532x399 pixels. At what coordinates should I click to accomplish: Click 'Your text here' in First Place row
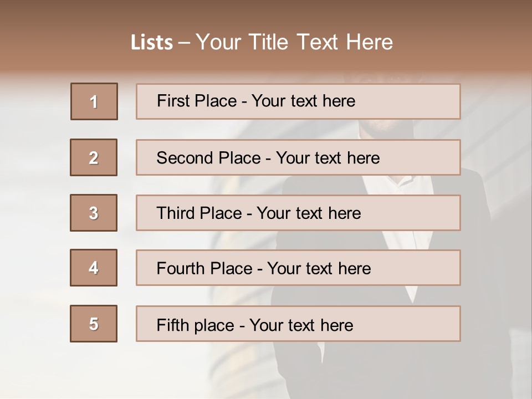coord(303,101)
